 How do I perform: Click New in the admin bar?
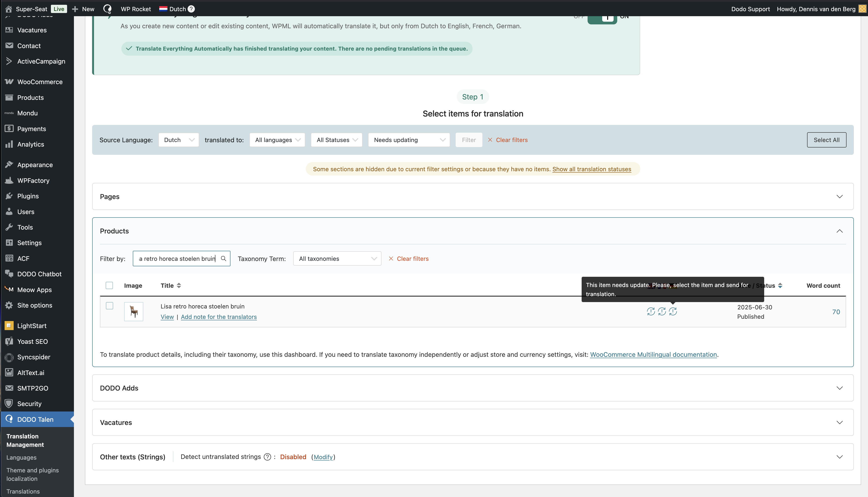tap(83, 9)
